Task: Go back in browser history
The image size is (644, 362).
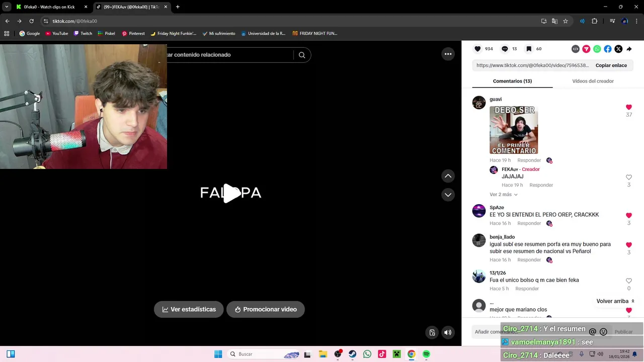Action: tap(7, 21)
